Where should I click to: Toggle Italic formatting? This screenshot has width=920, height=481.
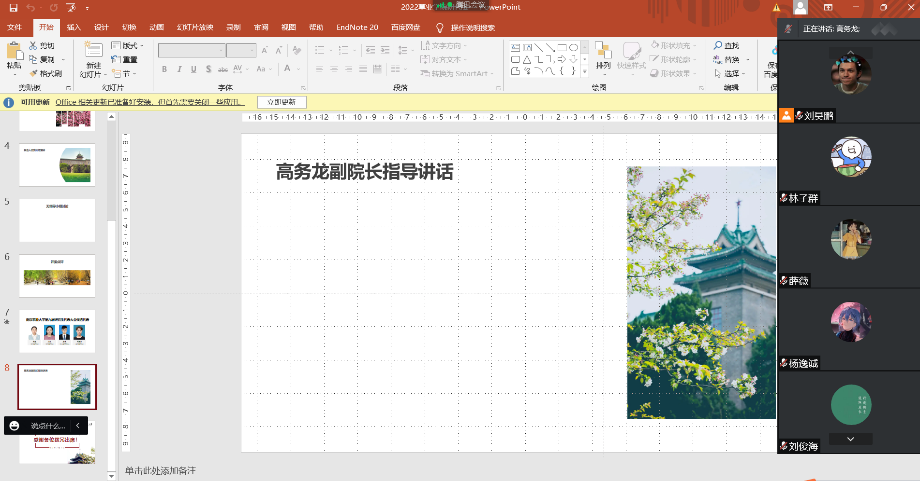point(178,69)
